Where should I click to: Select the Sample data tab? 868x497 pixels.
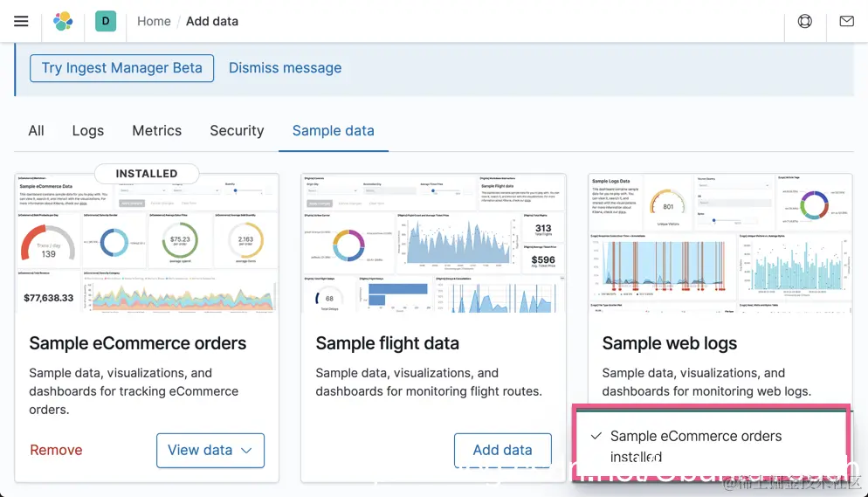[x=334, y=131]
